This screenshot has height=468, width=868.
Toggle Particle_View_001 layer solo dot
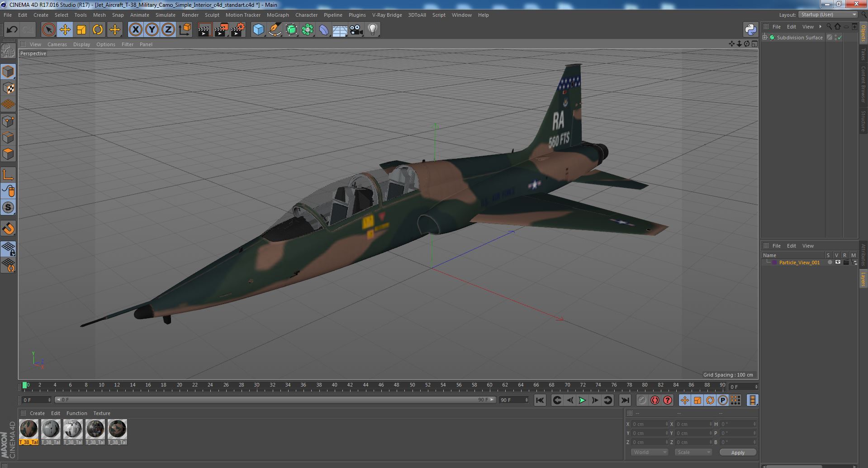pyautogui.click(x=830, y=263)
